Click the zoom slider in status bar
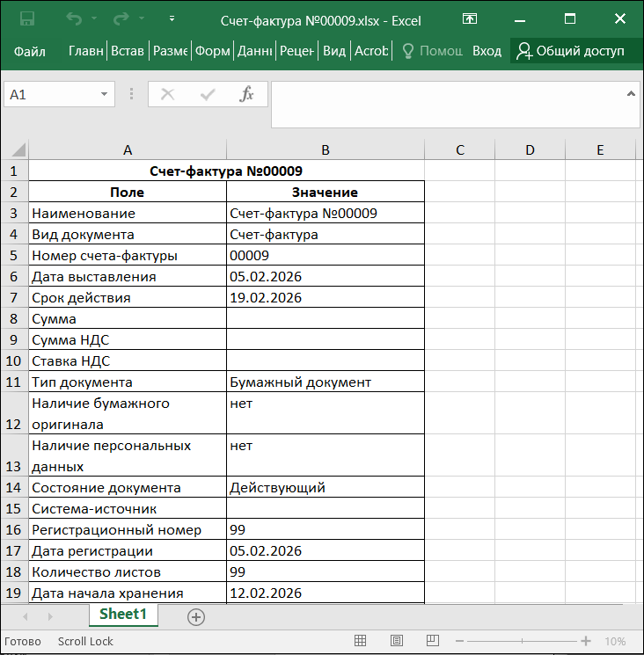644x655 pixels. coord(523,641)
